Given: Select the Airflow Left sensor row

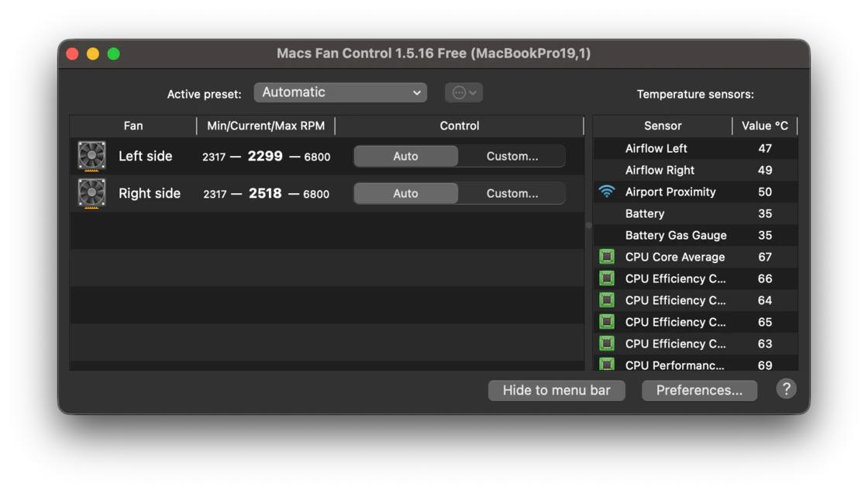Looking at the screenshot, I should [x=682, y=148].
